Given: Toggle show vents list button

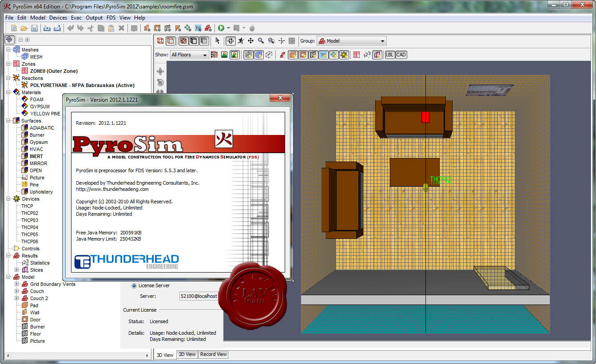Looking at the screenshot, I should pos(313,55).
